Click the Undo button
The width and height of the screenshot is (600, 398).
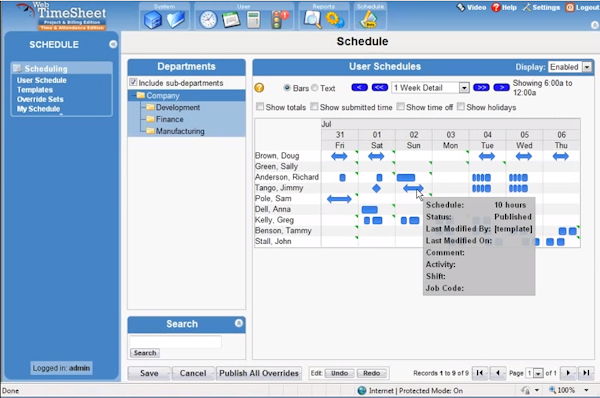[x=339, y=373]
